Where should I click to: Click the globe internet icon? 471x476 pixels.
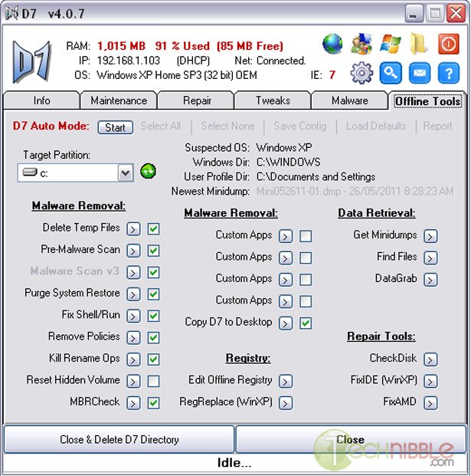333,44
